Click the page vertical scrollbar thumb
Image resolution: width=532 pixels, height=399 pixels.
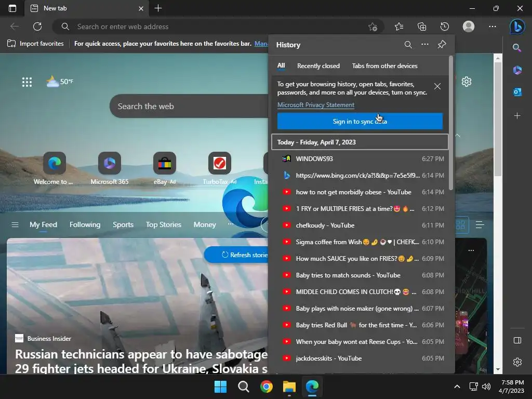click(498, 119)
